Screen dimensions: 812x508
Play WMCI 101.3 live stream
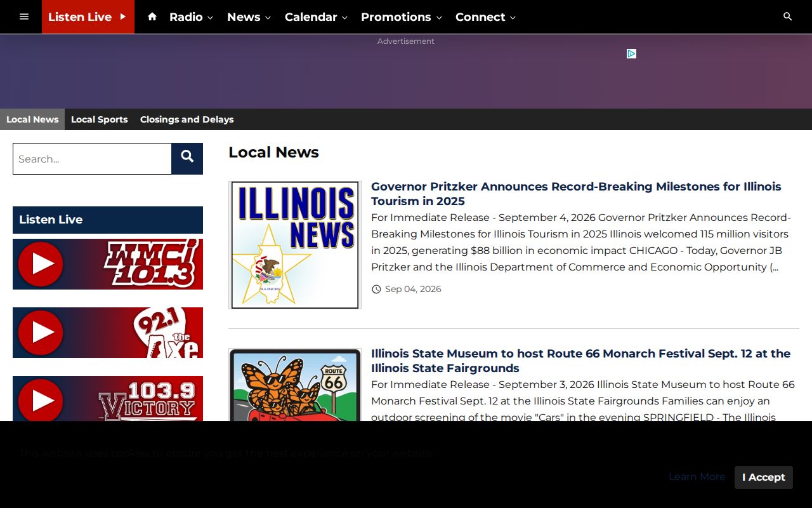coord(108,264)
